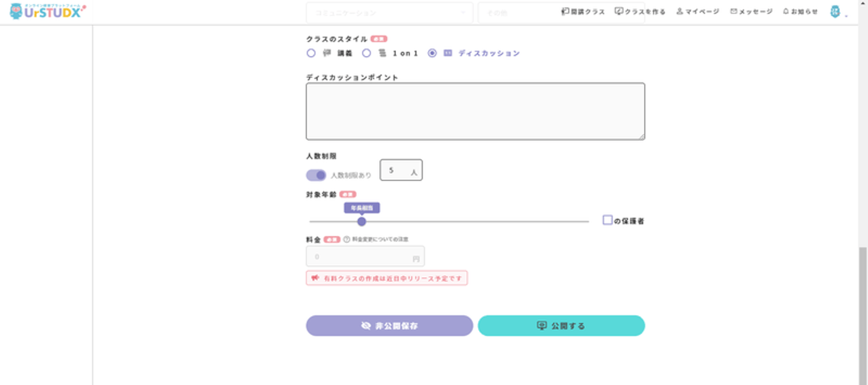
Task: Click the help icon beside 料金
Action: (347, 239)
